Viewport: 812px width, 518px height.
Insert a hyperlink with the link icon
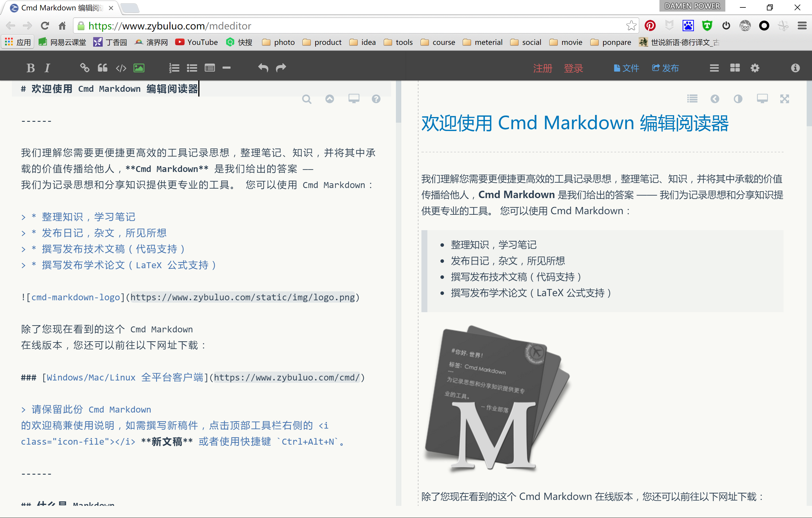[84, 68]
